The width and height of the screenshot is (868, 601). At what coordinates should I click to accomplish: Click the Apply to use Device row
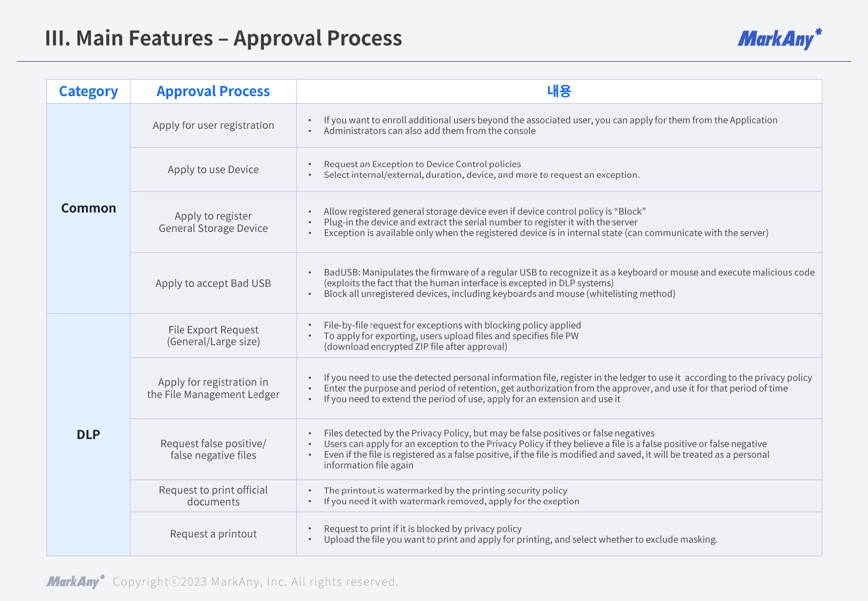click(x=213, y=169)
